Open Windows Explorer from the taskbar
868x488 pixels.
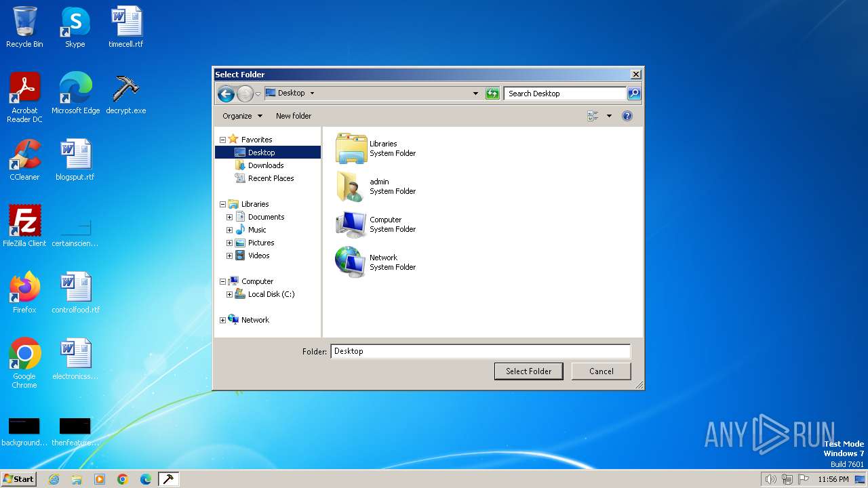[77, 479]
